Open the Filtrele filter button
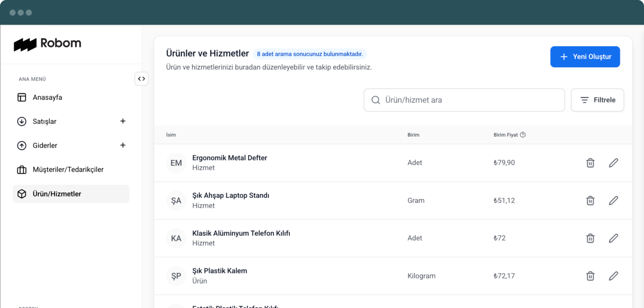The height and width of the screenshot is (308, 644). [597, 100]
